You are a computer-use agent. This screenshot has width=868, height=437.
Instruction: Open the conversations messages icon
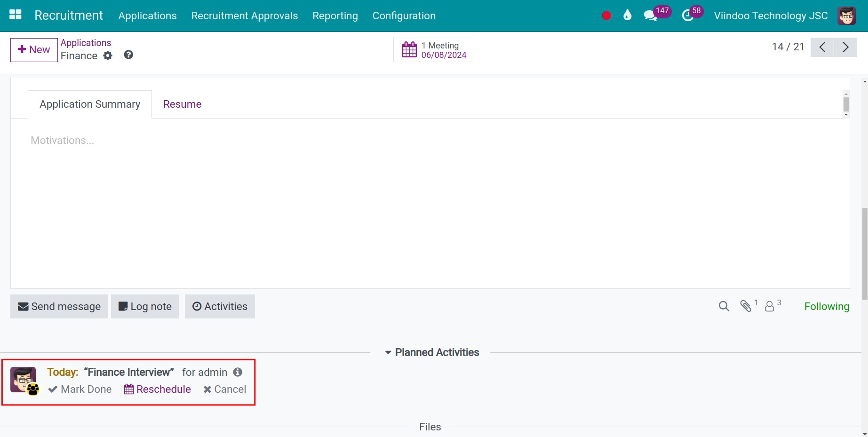tap(651, 16)
